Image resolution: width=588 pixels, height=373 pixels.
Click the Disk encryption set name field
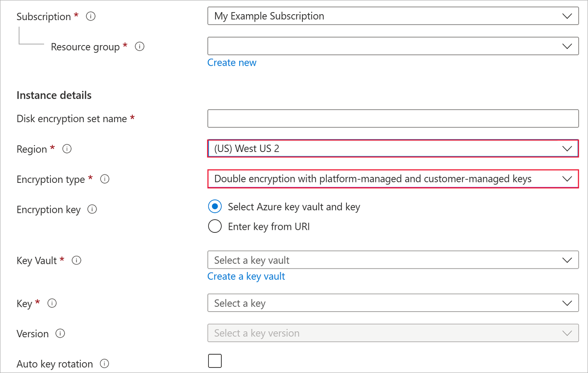(x=392, y=119)
